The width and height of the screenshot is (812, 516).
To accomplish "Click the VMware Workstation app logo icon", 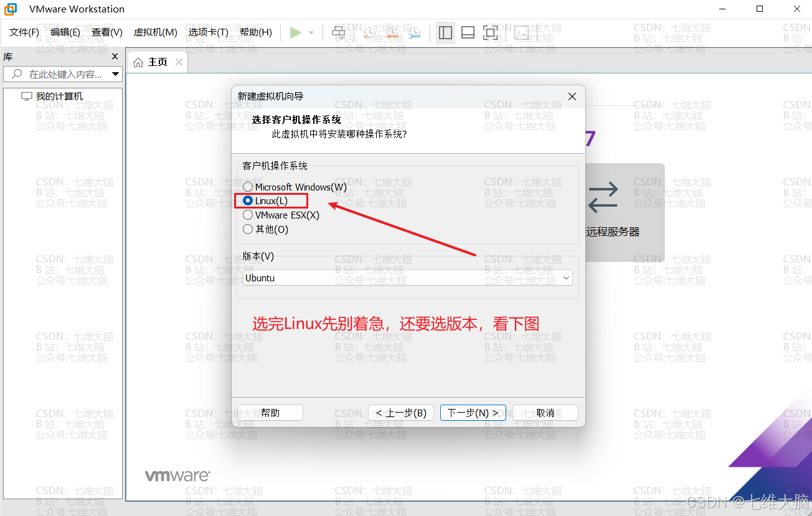I will [x=11, y=9].
